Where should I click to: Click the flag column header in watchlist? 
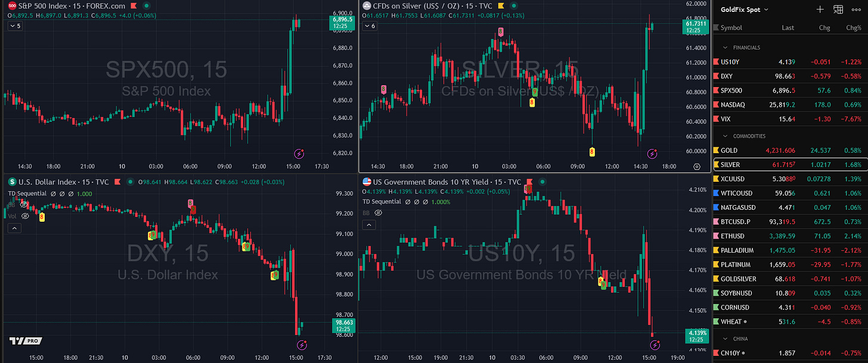click(715, 28)
